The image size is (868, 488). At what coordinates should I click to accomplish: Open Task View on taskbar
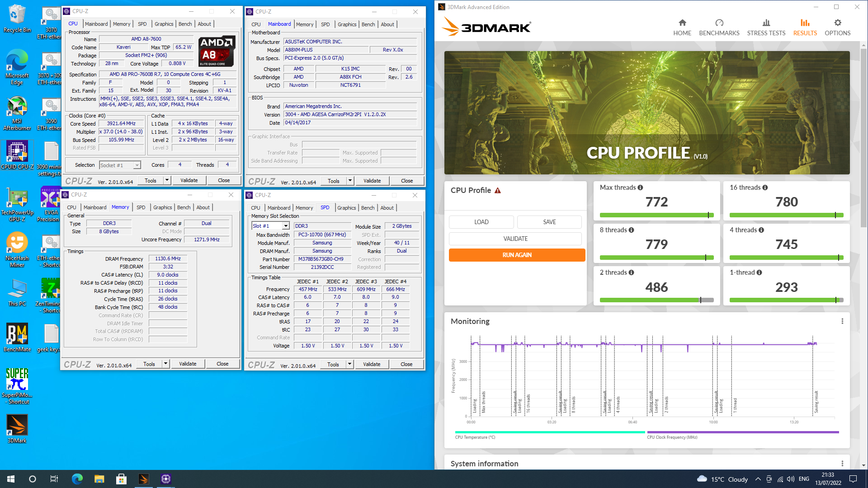54,479
